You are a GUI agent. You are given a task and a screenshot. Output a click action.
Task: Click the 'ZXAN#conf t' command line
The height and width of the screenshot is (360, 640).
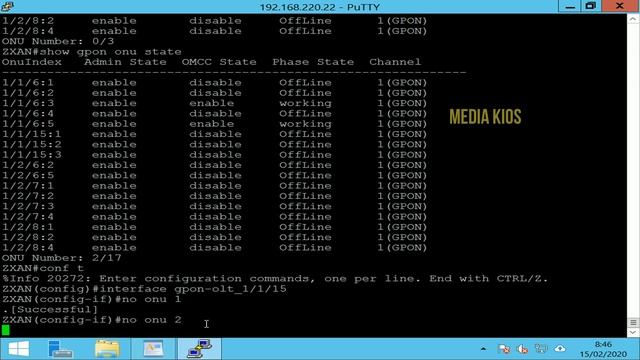[x=43, y=268]
